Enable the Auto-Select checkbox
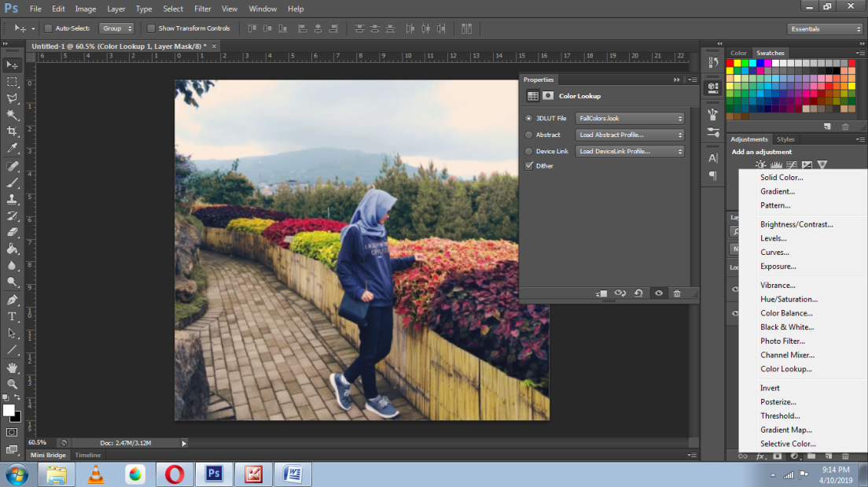 [x=48, y=28]
